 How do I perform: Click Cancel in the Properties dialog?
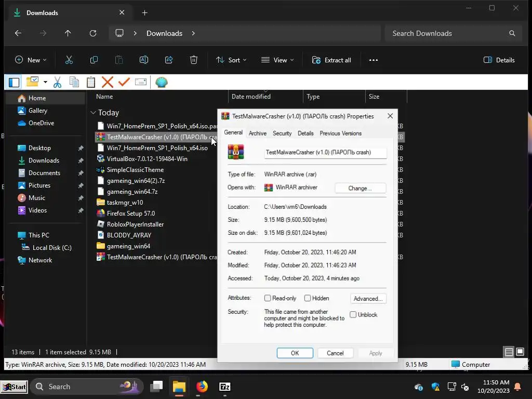[x=335, y=353]
